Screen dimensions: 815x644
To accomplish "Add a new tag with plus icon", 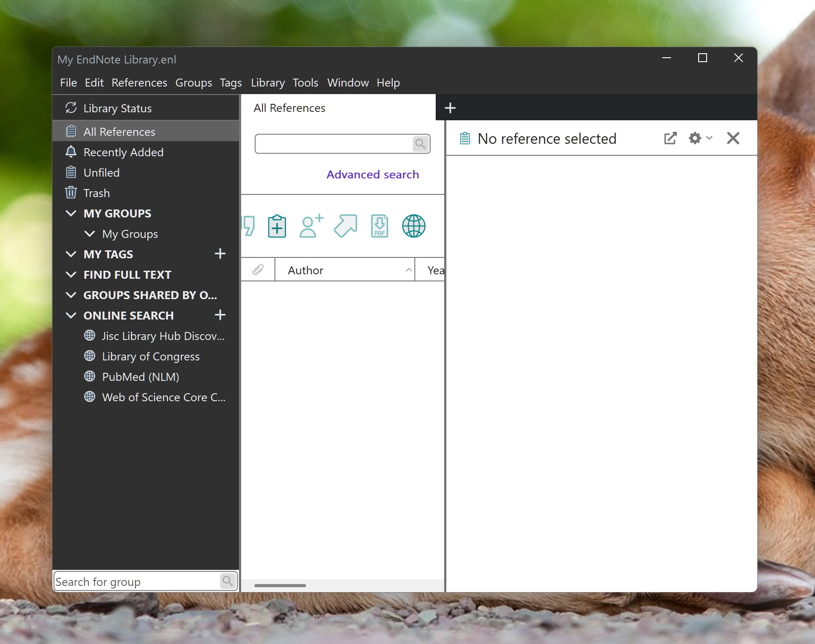I will (x=220, y=254).
